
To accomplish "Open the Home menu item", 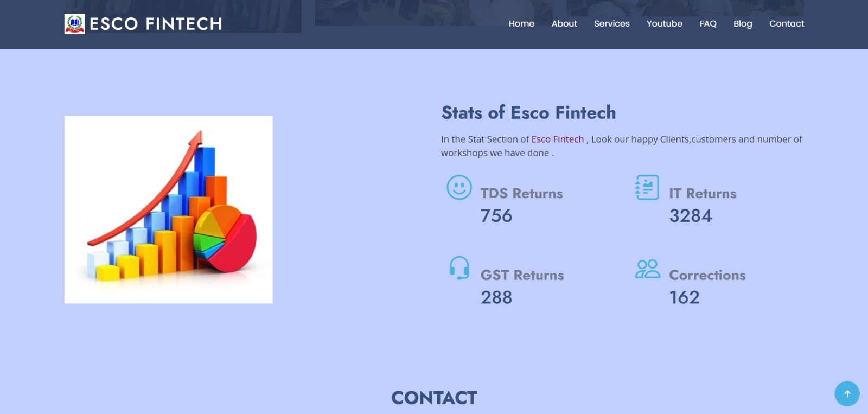I will (x=521, y=23).
